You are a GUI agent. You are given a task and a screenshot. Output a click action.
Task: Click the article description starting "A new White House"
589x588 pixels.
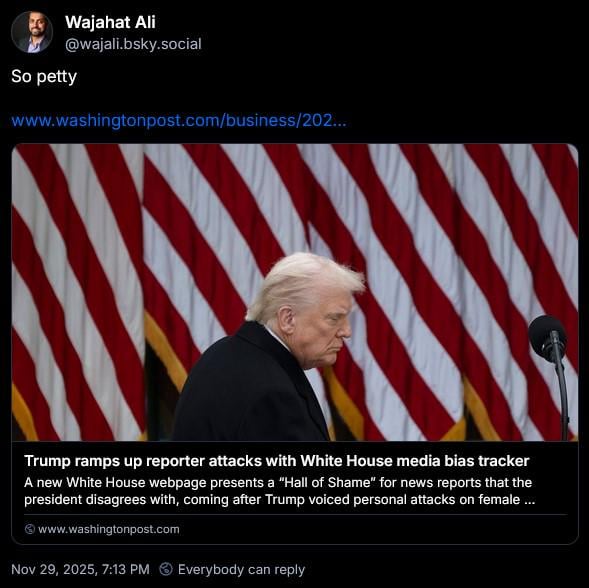coord(279,491)
